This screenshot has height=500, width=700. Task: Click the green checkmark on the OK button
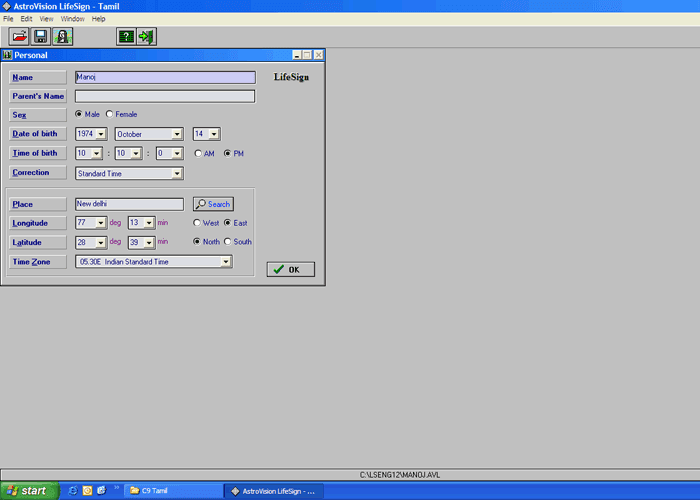pos(279,269)
